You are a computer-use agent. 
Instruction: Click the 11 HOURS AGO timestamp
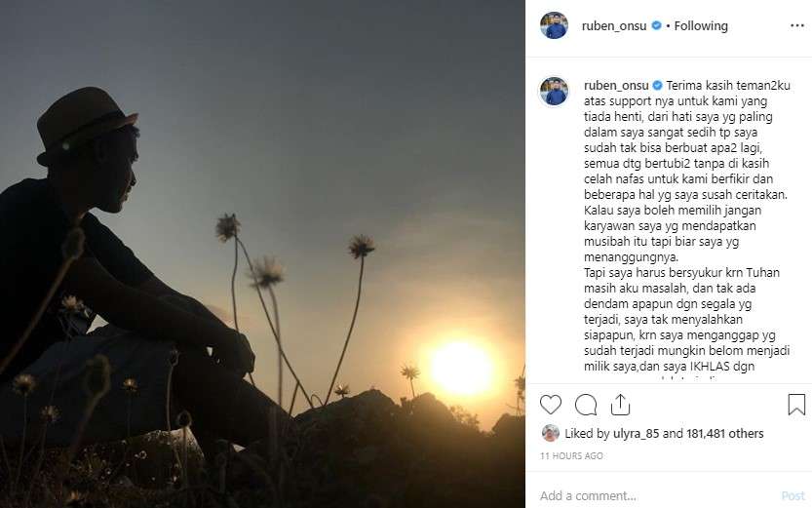[x=571, y=455]
